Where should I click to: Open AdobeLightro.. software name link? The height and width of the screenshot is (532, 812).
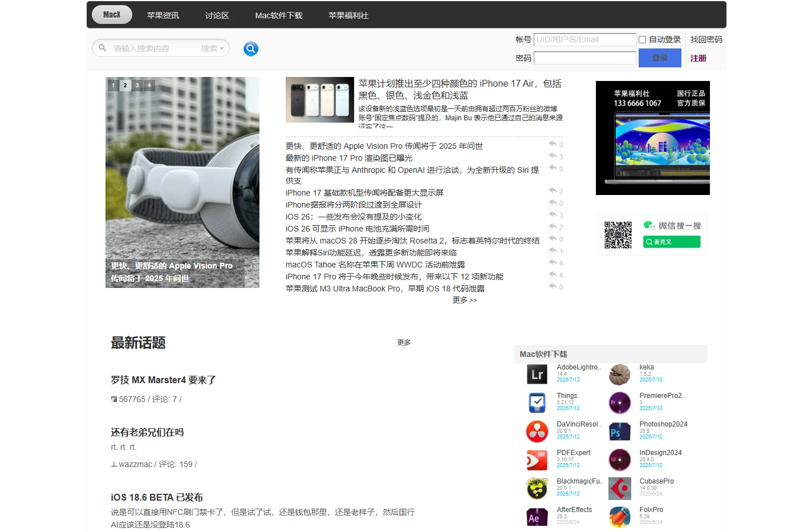580,367
